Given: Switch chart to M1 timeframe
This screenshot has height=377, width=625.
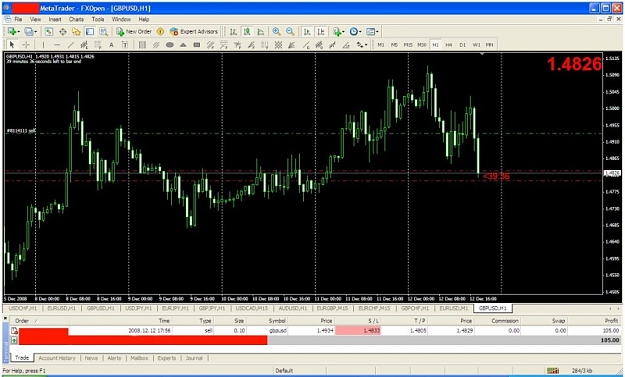Looking at the screenshot, I should pyautogui.click(x=381, y=45).
